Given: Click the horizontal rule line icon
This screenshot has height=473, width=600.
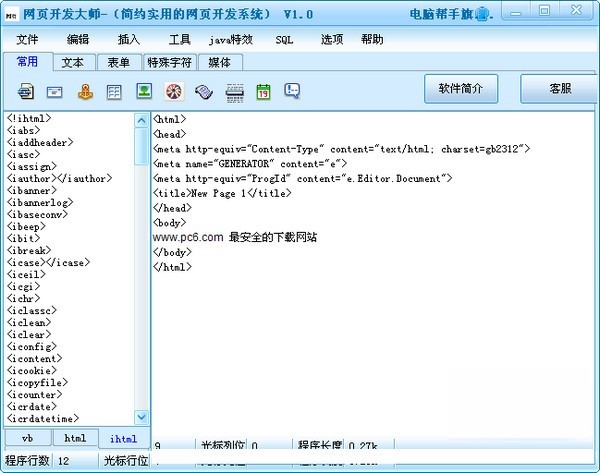Looking at the screenshot, I should click(x=234, y=91).
